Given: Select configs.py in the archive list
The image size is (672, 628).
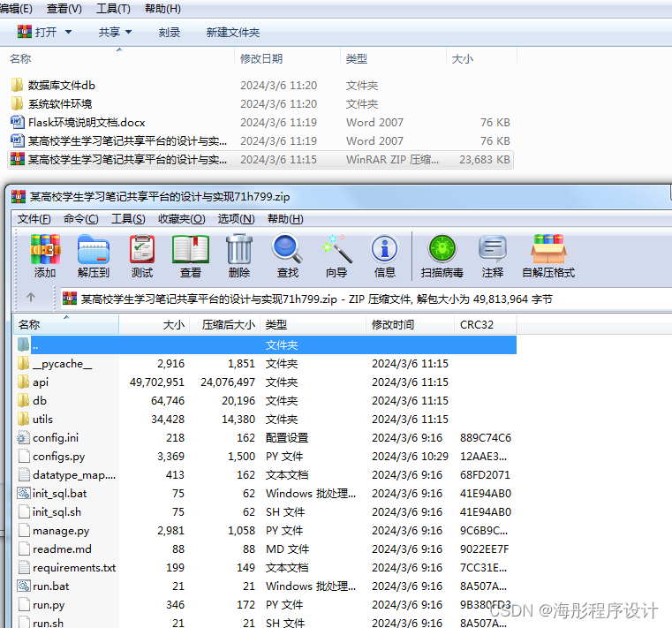Looking at the screenshot, I should (265, 456).
